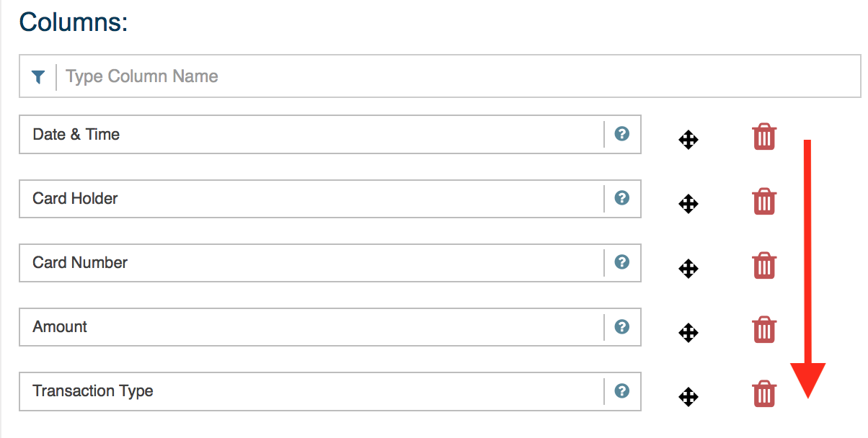Screen dimensions: 868x438
Task: Click the move handle for Card Number
Action: pos(688,269)
